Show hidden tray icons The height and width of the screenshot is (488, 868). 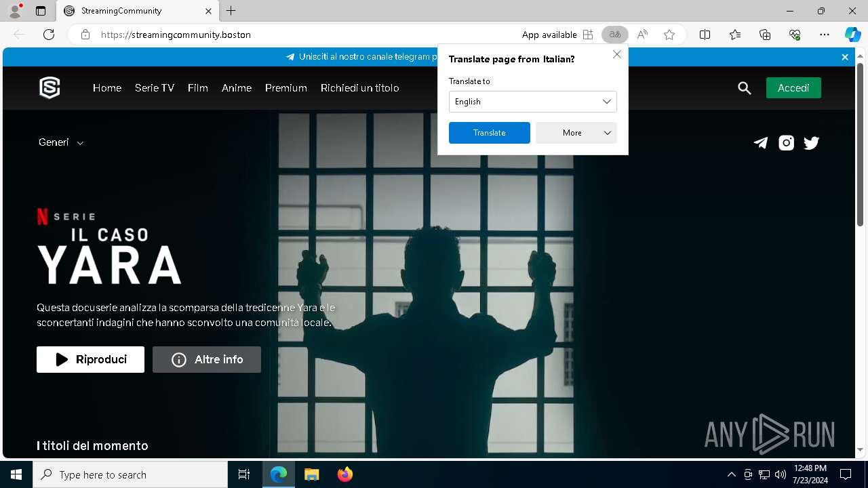(731, 474)
